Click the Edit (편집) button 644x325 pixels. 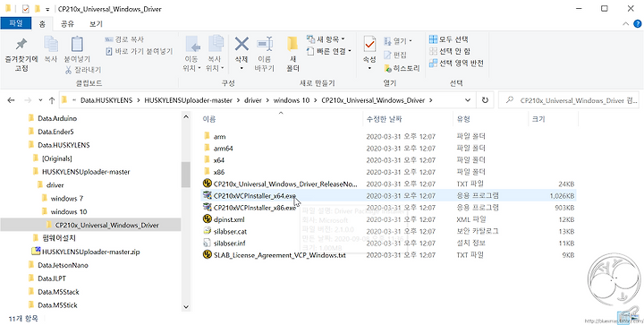(x=395, y=55)
